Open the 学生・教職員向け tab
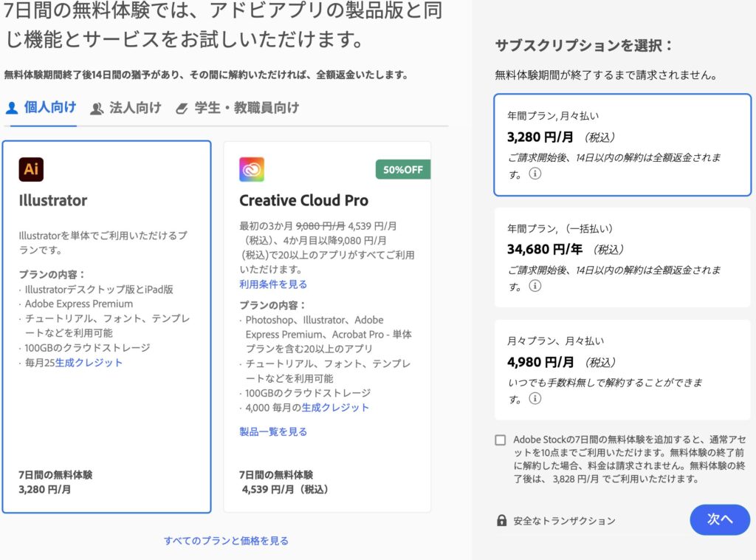 pos(238,108)
